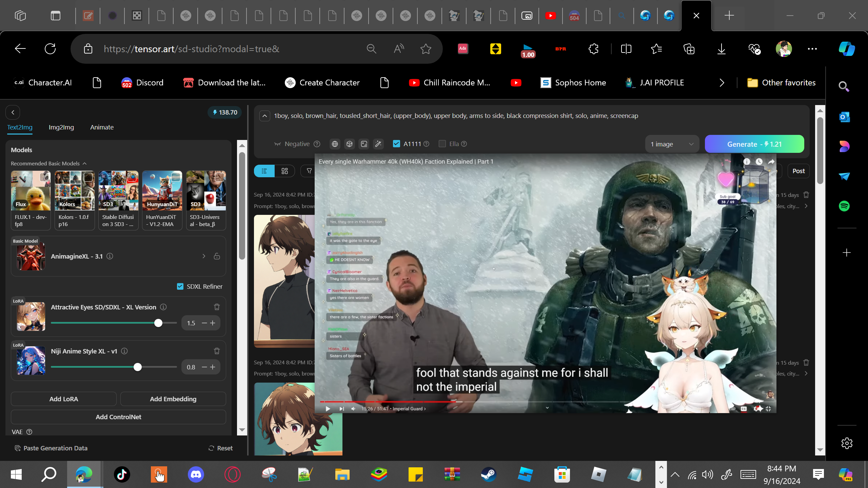Uncheck the A1111 checkbox
Screen dimensions: 868x488
396,144
